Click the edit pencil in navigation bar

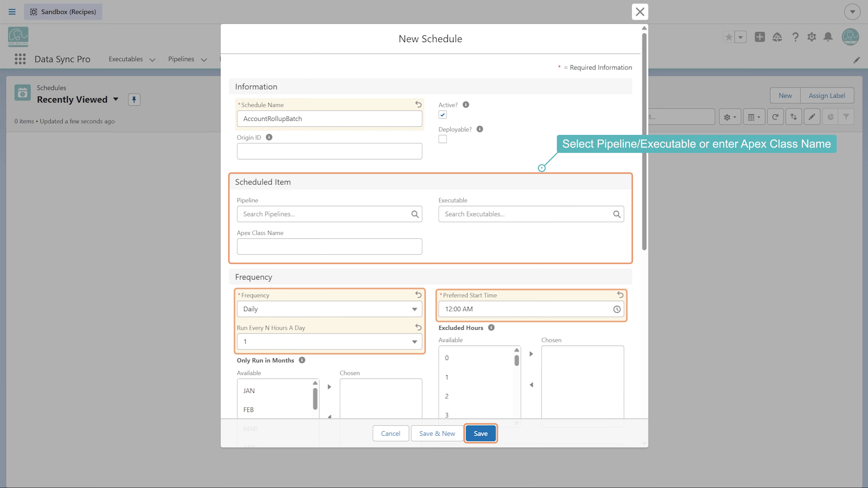856,60
